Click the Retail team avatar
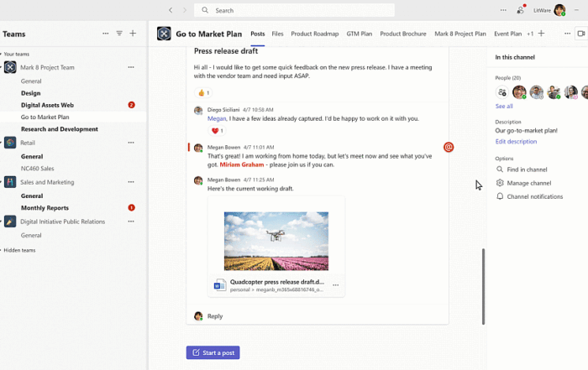 [10, 143]
